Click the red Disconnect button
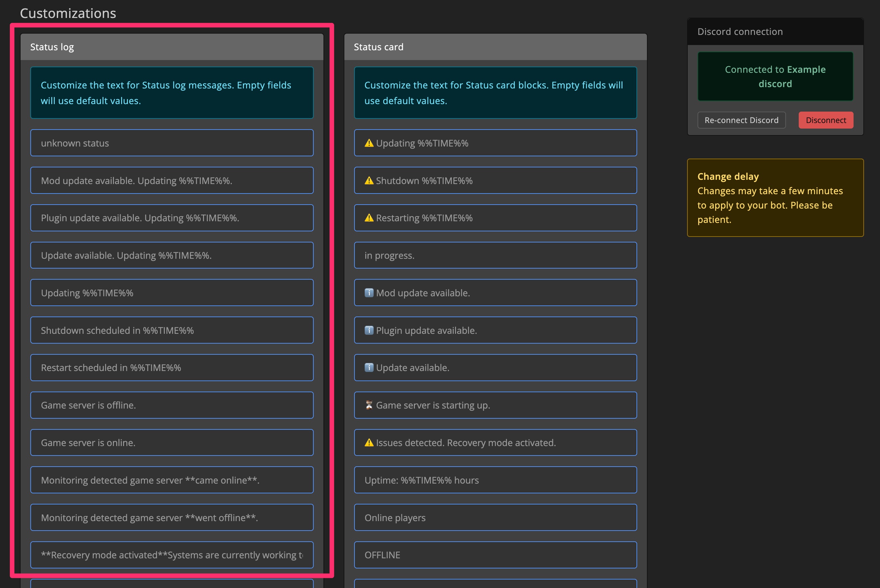This screenshot has height=588, width=880. pos(825,120)
